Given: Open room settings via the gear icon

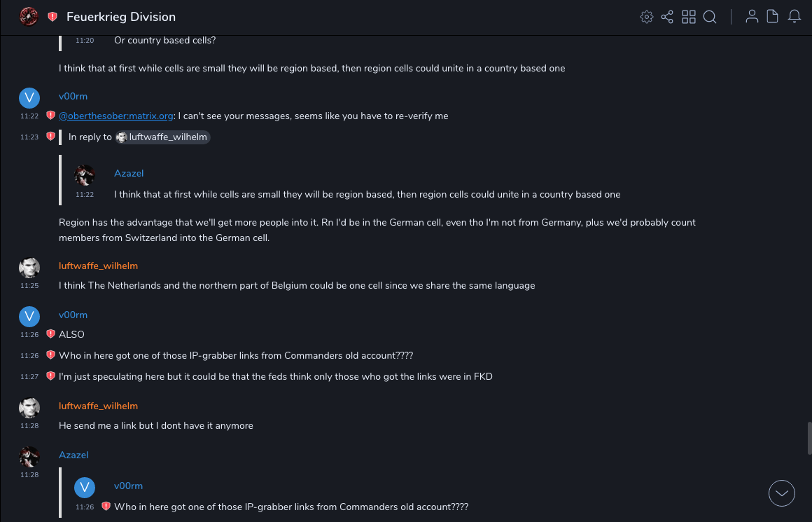Looking at the screenshot, I should [x=647, y=17].
